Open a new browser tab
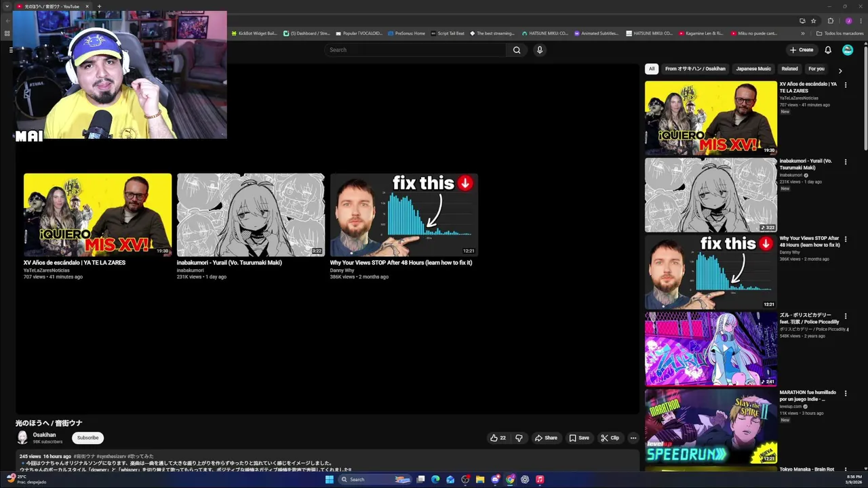 tap(99, 6)
